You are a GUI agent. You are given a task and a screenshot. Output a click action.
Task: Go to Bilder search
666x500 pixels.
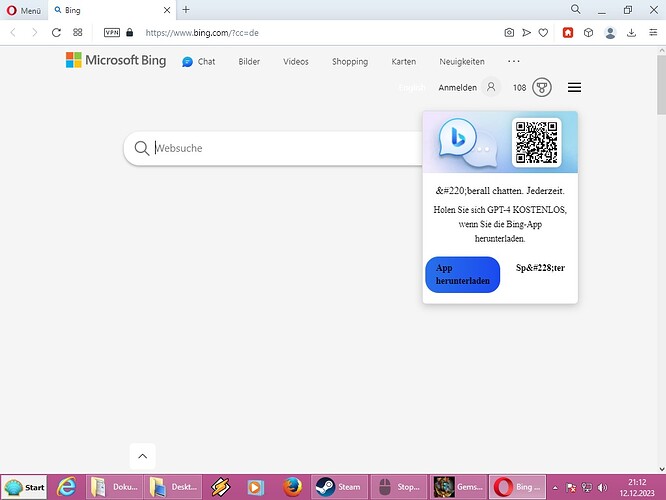[x=249, y=62]
